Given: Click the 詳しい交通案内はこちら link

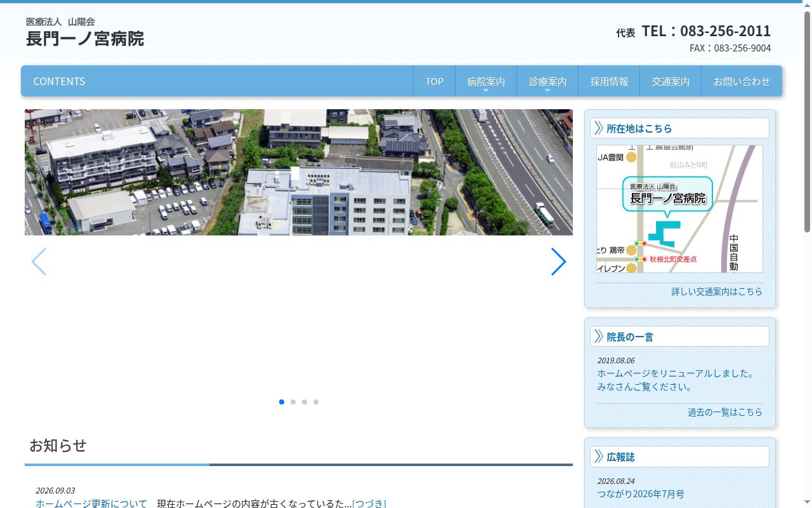Looking at the screenshot, I should 717,291.
